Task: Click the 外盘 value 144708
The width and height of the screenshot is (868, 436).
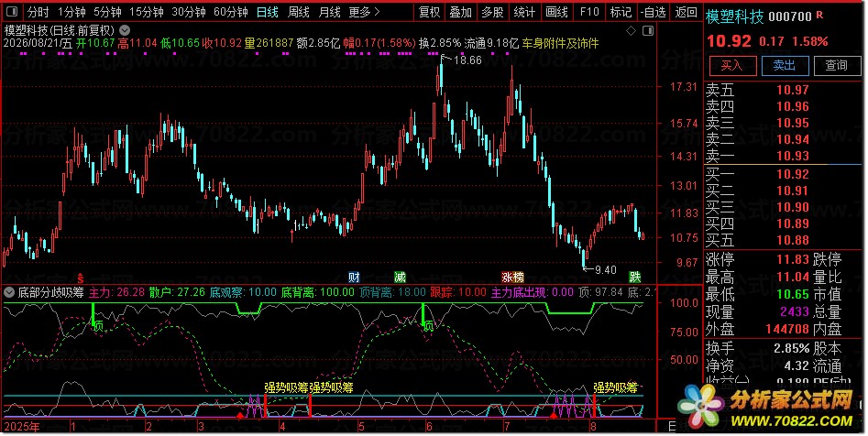Action: pyautogui.click(x=787, y=329)
